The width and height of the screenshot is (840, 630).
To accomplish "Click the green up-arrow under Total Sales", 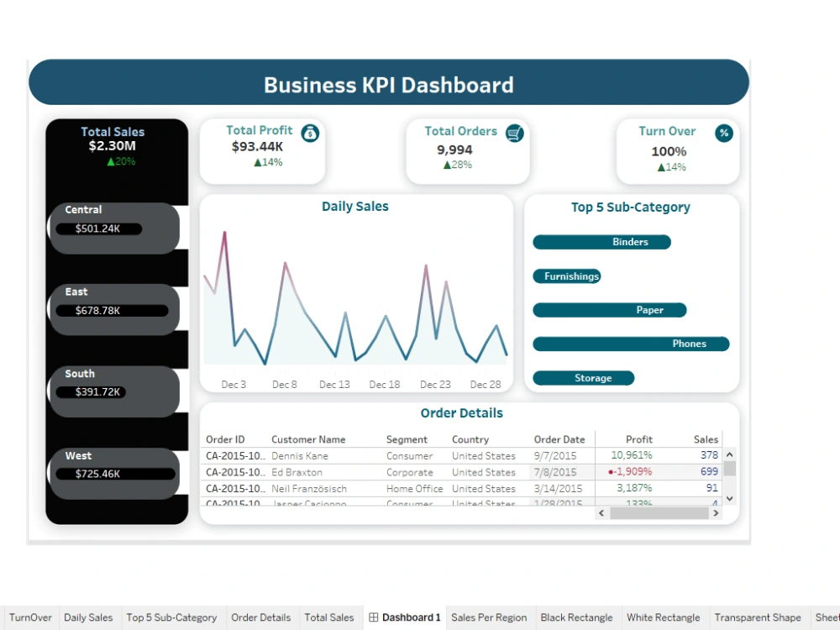I will pos(113,161).
